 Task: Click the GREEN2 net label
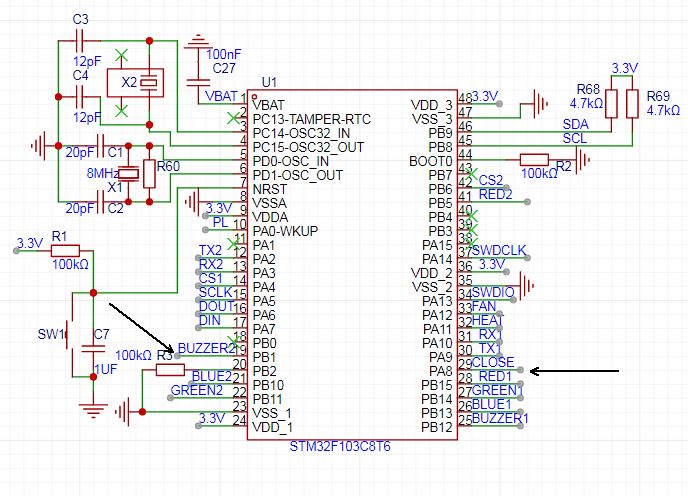pos(197,390)
